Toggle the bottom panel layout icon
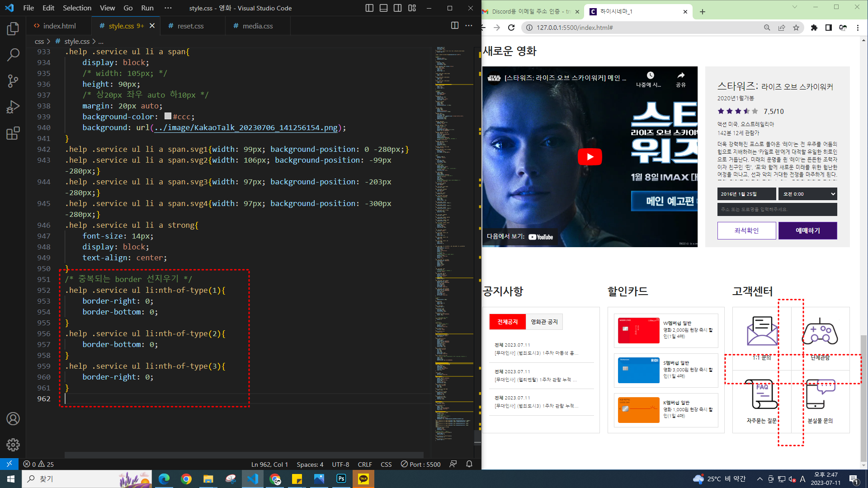868x488 pixels. click(383, 8)
